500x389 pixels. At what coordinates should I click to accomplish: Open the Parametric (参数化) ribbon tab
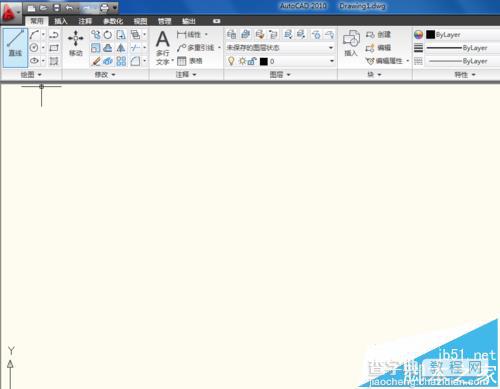point(113,21)
